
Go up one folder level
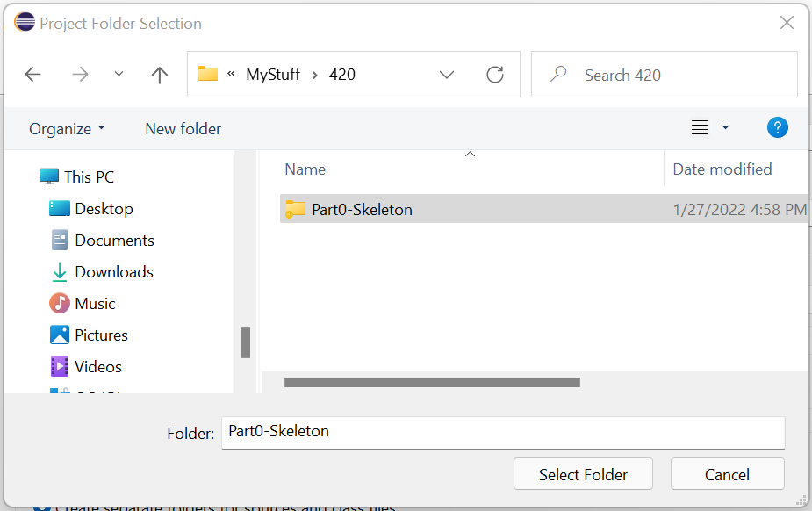click(159, 75)
